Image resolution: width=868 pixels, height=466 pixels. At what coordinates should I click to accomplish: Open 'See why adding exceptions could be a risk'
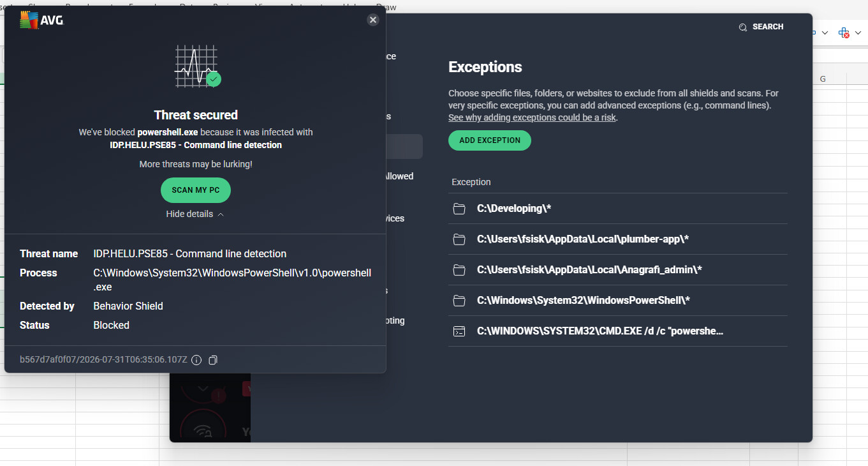tap(533, 117)
